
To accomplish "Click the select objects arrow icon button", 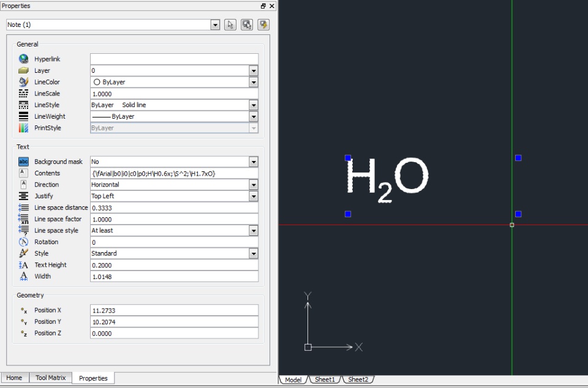I will (x=230, y=24).
